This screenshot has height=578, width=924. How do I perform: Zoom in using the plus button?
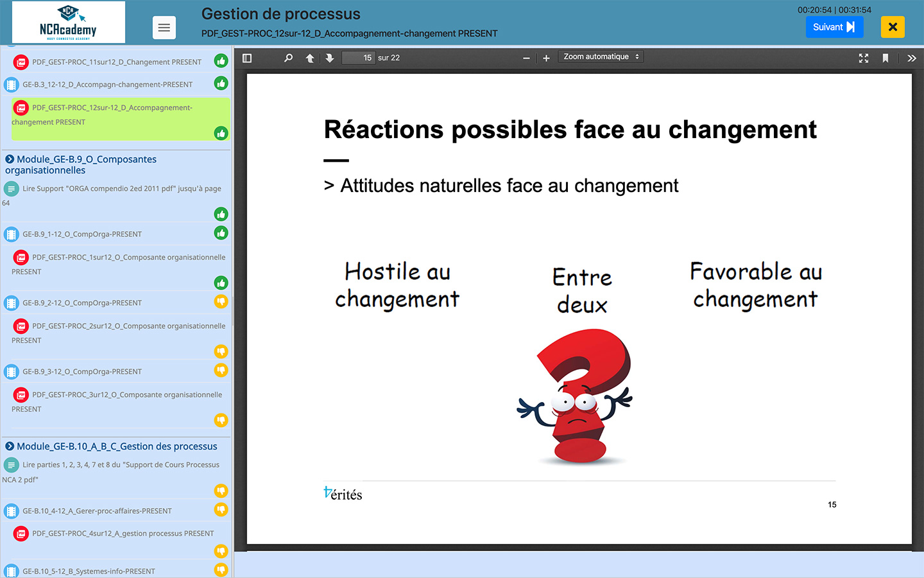[546, 58]
